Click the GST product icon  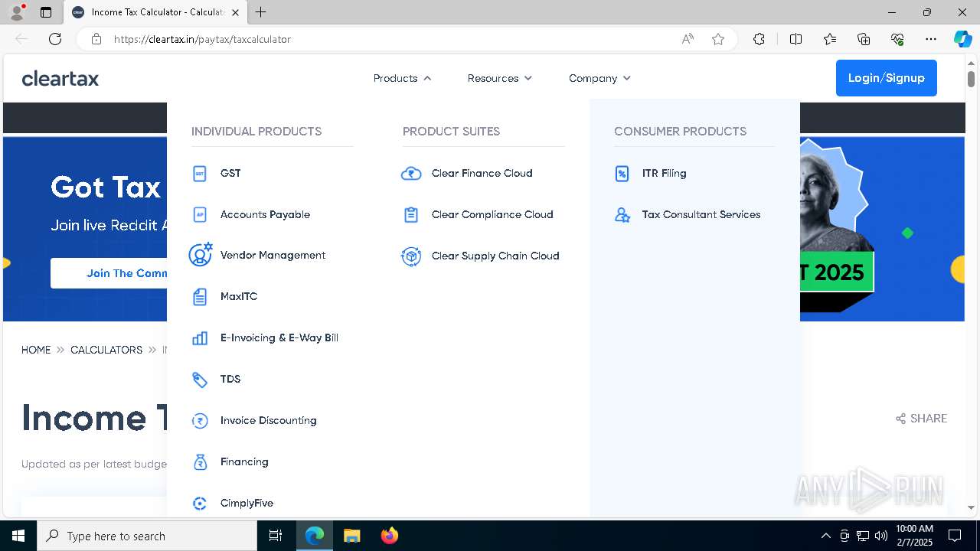[x=200, y=174]
